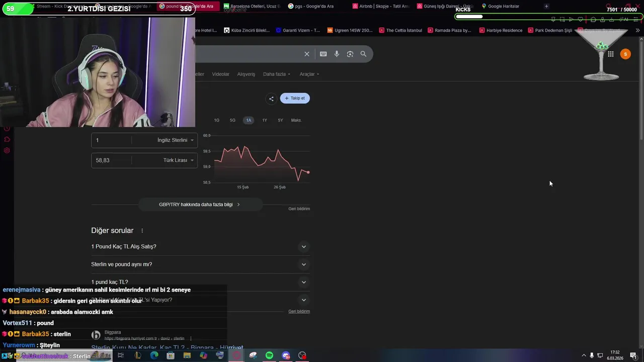This screenshot has width=644, height=362.
Task: Show hidden system tray icons
Action: click(584, 355)
